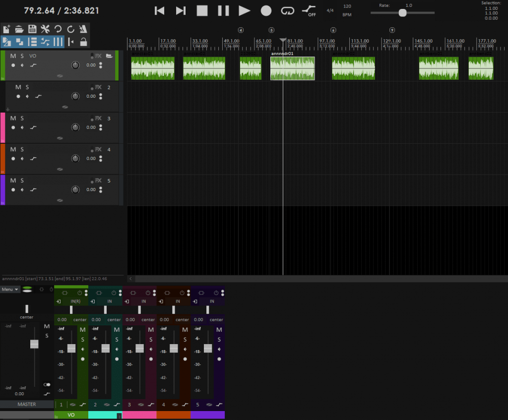Open envelope button on VO track
This screenshot has height=420, width=508.
coord(33,65)
